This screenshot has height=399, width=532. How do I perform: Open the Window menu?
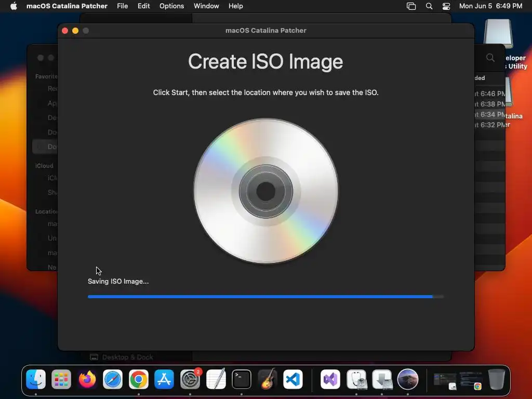click(206, 6)
